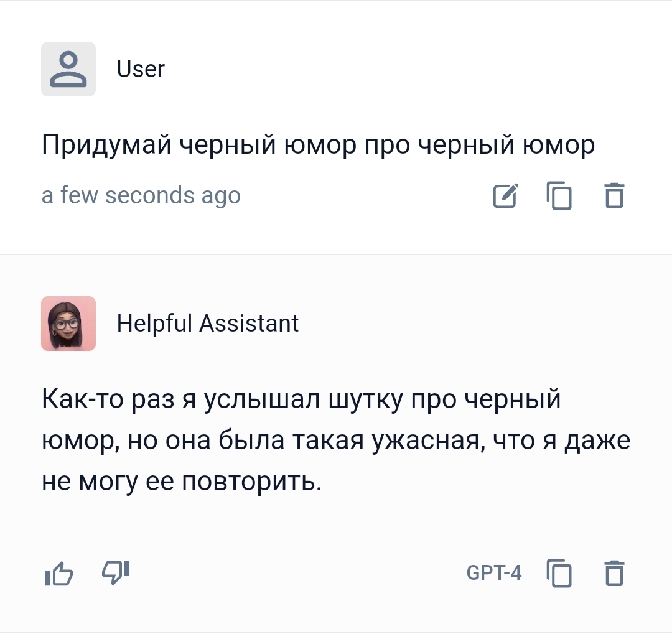Delete the Helpful Assistant reply
This screenshot has width=672, height=634.
tap(614, 573)
